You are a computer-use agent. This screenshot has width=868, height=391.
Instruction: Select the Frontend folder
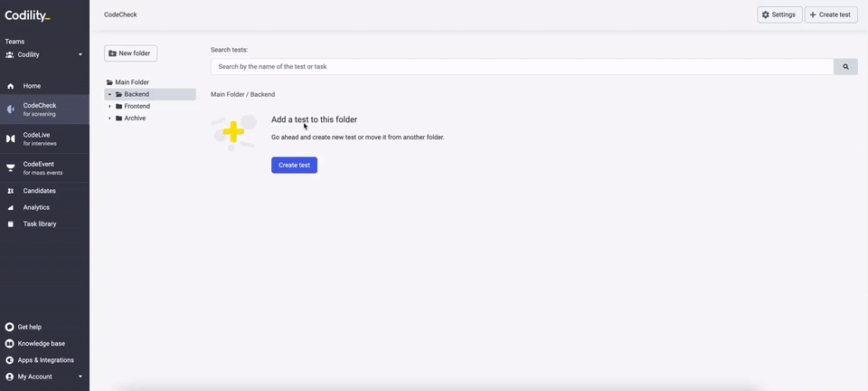pyautogui.click(x=137, y=106)
